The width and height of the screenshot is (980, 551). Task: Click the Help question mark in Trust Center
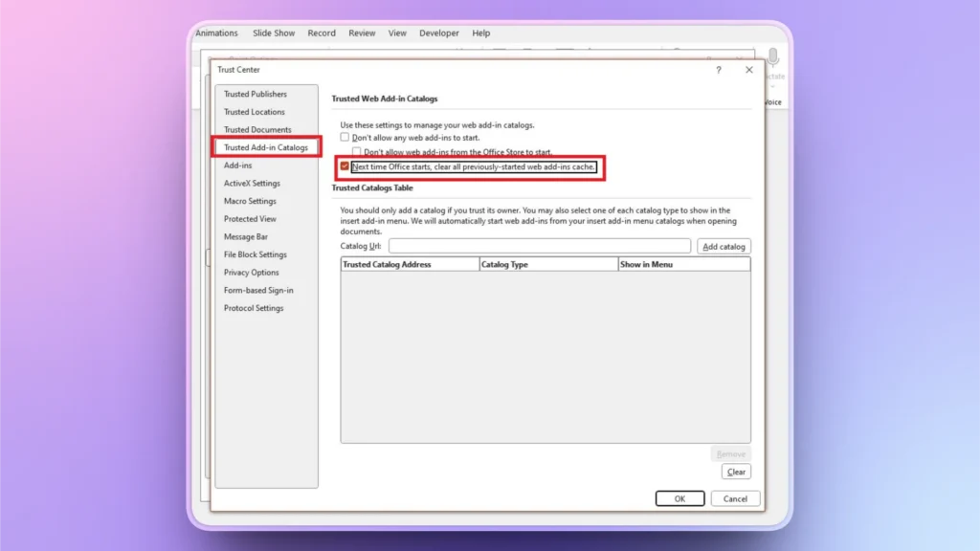pyautogui.click(x=719, y=70)
